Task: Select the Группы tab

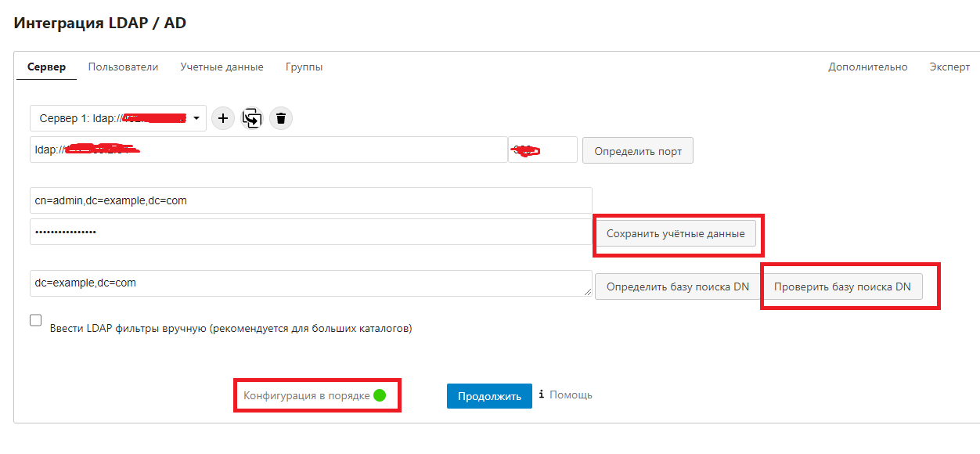Action: [304, 67]
